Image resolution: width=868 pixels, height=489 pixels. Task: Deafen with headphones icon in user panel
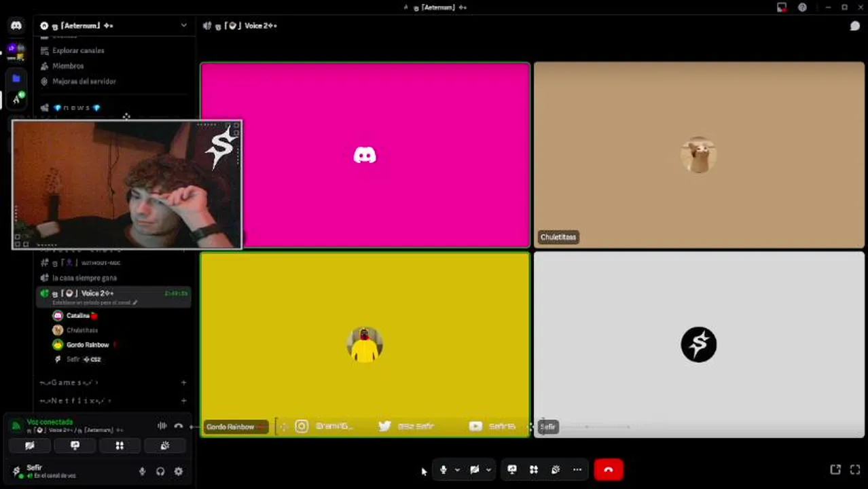coord(160,471)
